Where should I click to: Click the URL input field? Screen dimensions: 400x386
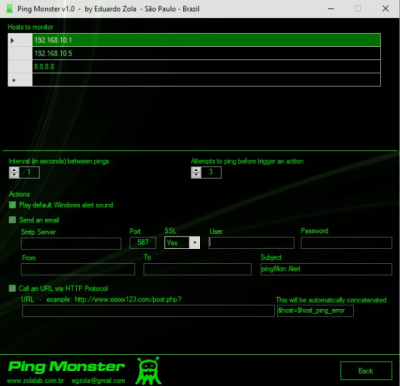point(148,311)
